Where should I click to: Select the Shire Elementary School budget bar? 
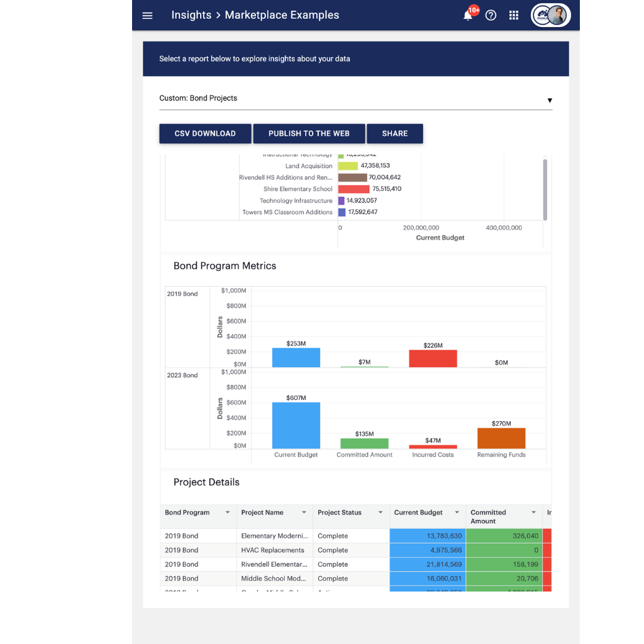point(353,189)
